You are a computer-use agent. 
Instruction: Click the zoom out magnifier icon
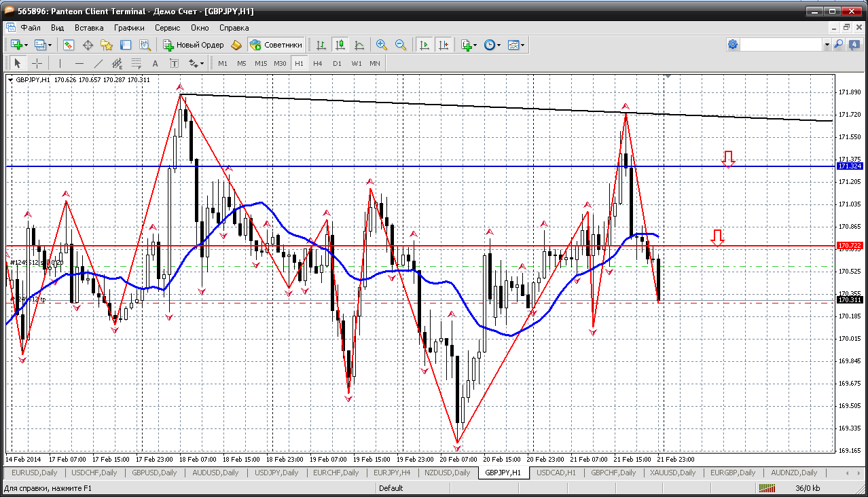point(401,45)
